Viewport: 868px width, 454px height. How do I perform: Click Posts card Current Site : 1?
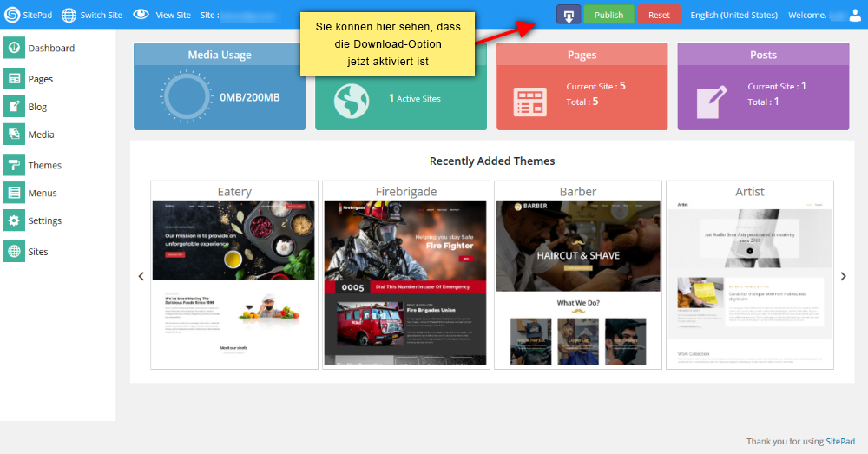click(777, 86)
